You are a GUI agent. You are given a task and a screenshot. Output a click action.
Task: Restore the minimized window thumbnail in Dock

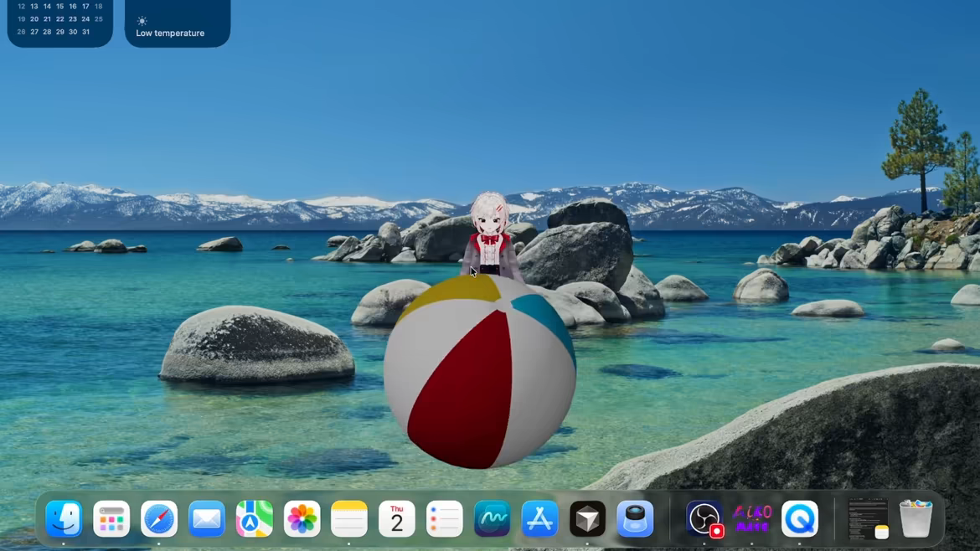click(x=868, y=518)
